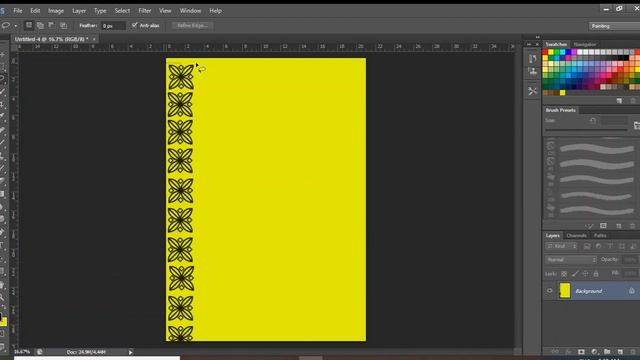Choose Add to selection mode

point(40,25)
